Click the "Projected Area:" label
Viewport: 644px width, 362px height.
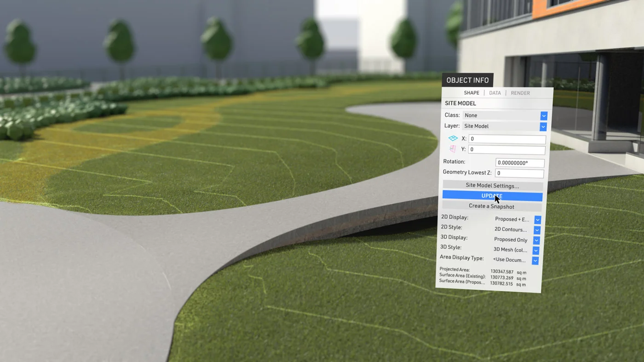point(455,269)
